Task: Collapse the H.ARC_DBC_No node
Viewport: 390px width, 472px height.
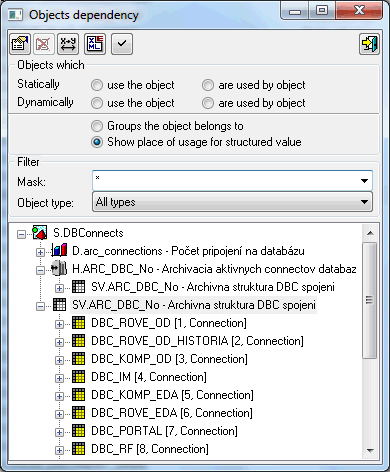Action: tap(40, 270)
